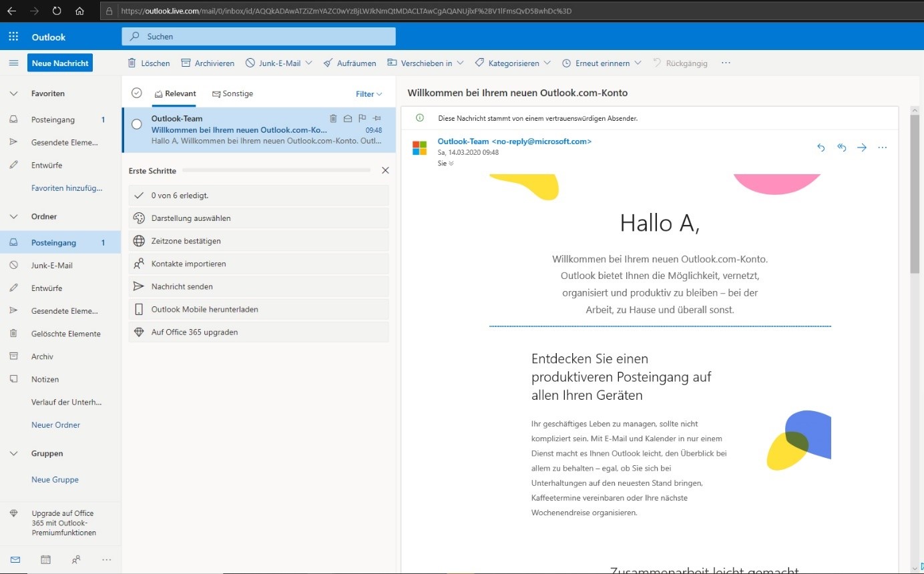
Task: Open the Verschieben in menu
Action: click(425, 63)
